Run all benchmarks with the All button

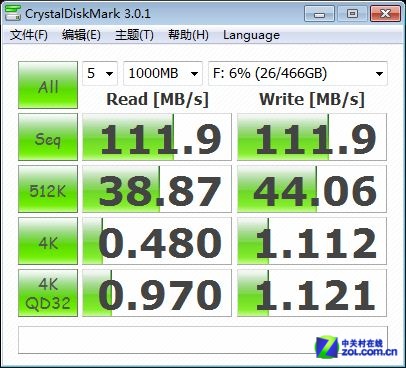pyautogui.click(x=48, y=85)
